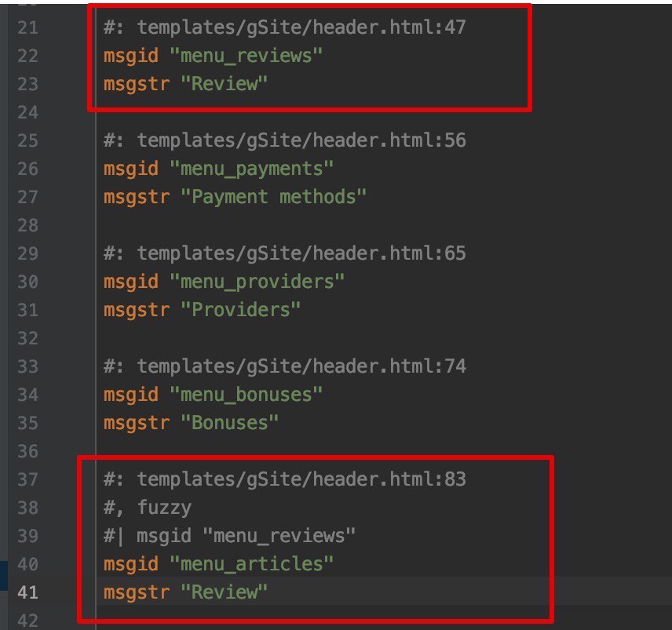Click the msgstr "Payment methods" line
The height and width of the screenshot is (630, 672).
[235, 197]
